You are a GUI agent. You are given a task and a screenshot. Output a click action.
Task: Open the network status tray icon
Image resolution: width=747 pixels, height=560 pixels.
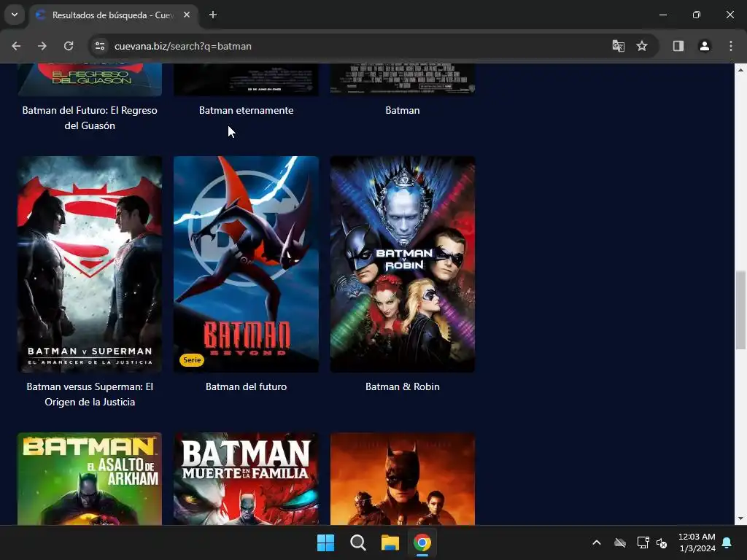click(x=643, y=542)
